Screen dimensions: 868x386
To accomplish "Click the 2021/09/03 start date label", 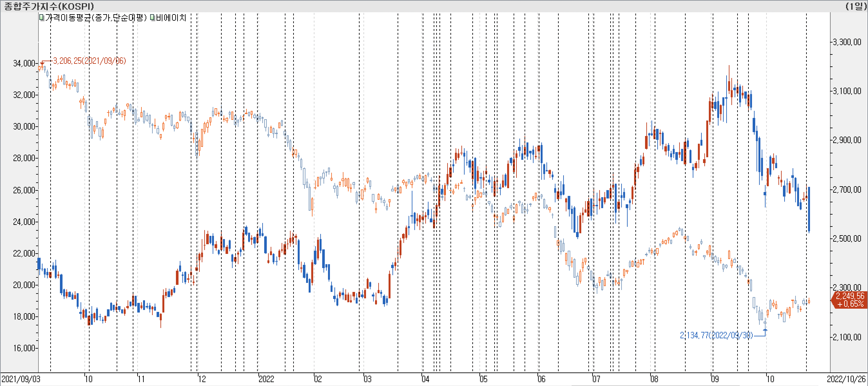I will [21, 379].
